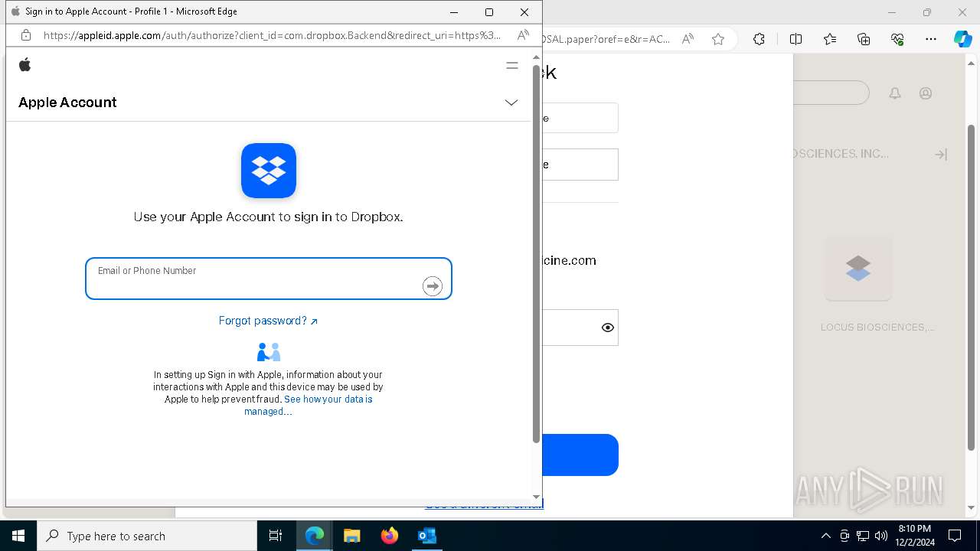The height and width of the screenshot is (551, 980).
Task: Click the Type here to search box
Action: (x=147, y=536)
